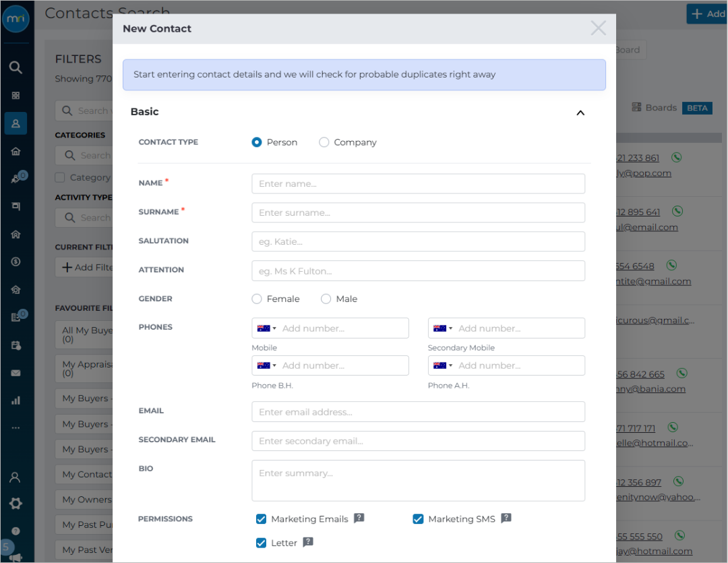
Task: Click the Email address field
Action: pyautogui.click(x=419, y=412)
